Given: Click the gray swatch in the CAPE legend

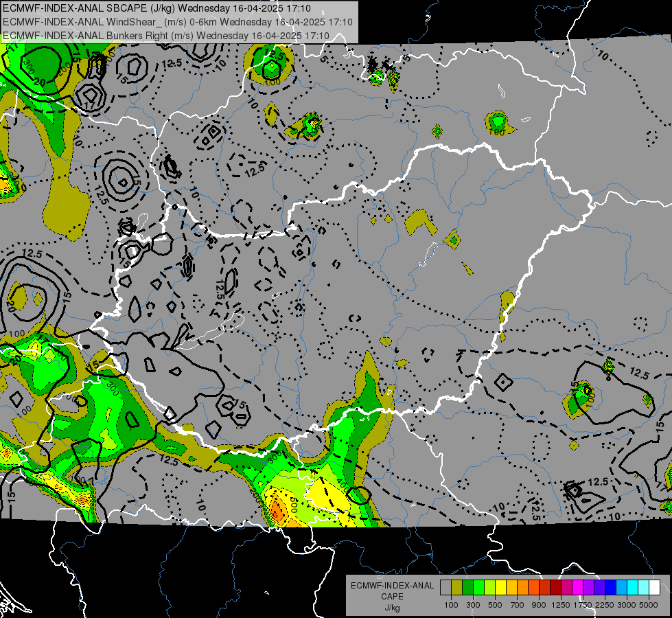Looking at the screenshot, I should point(445,588).
